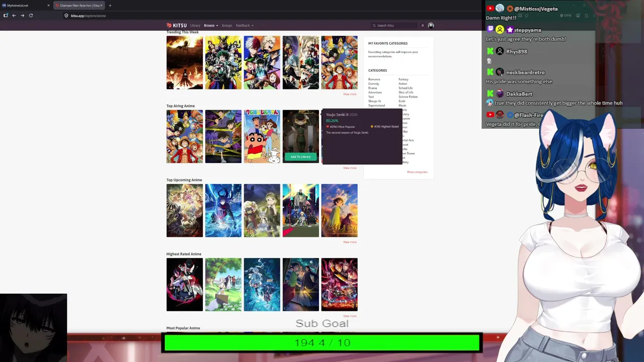Image resolution: width=644 pixels, height=362 pixels.
Task: Click the Sub Goal progress bar
Action: pos(322,343)
